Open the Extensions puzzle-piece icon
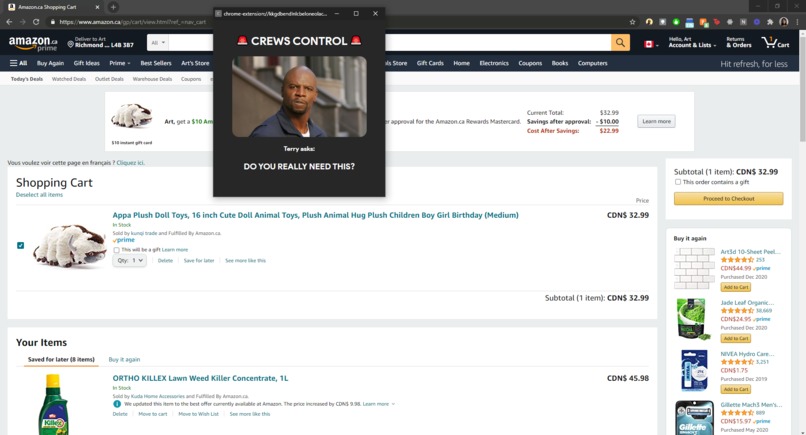The width and height of the screenshot is (806, 435). (770, 22)
